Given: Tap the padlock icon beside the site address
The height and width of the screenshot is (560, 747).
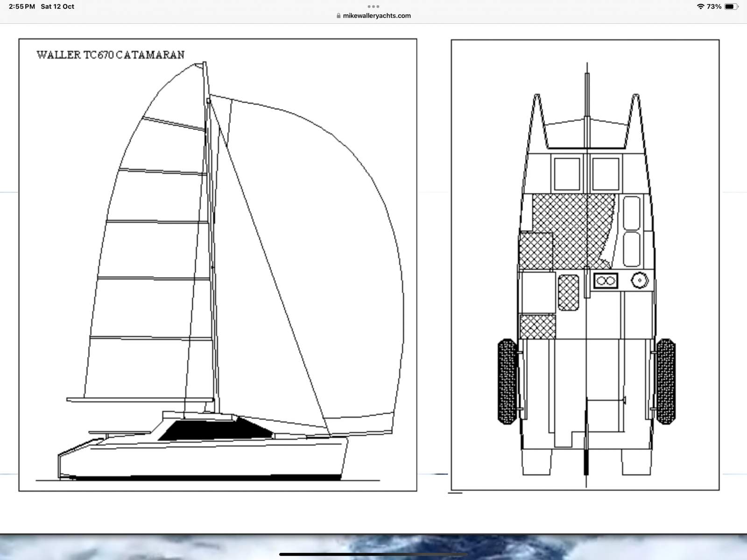Looking at the screenshot, I should (338, 15).
